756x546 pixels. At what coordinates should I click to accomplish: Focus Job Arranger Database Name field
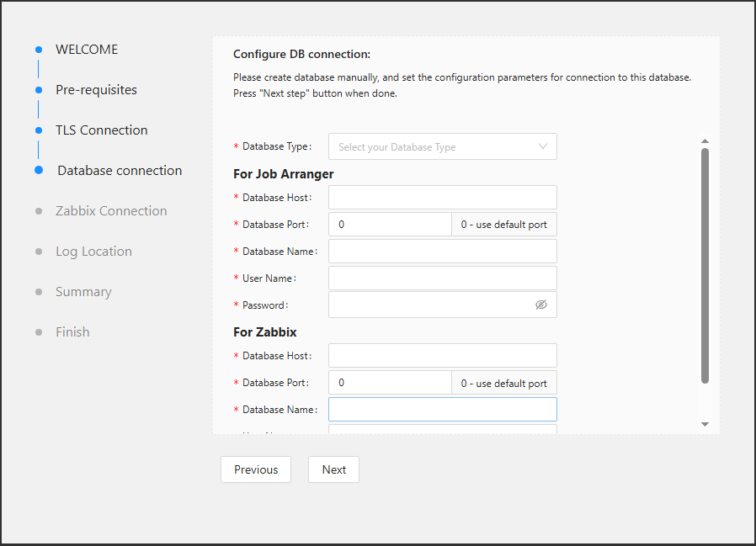click(x=443, y=252)
